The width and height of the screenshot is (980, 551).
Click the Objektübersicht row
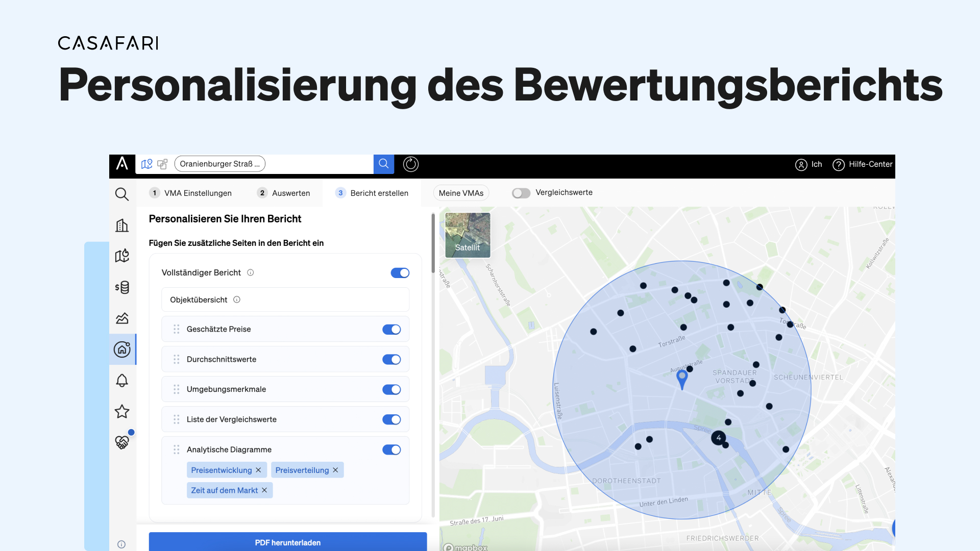pyautogui.click(x=285, y=299)
